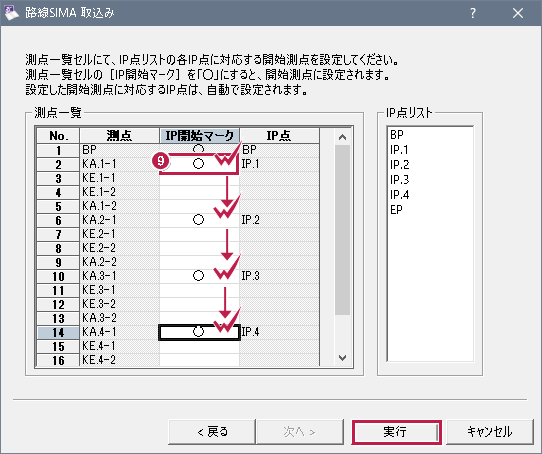Click the app icon in title bar
Image resolution: width=542 pixels, height=454 pixels.
(11, 13)
